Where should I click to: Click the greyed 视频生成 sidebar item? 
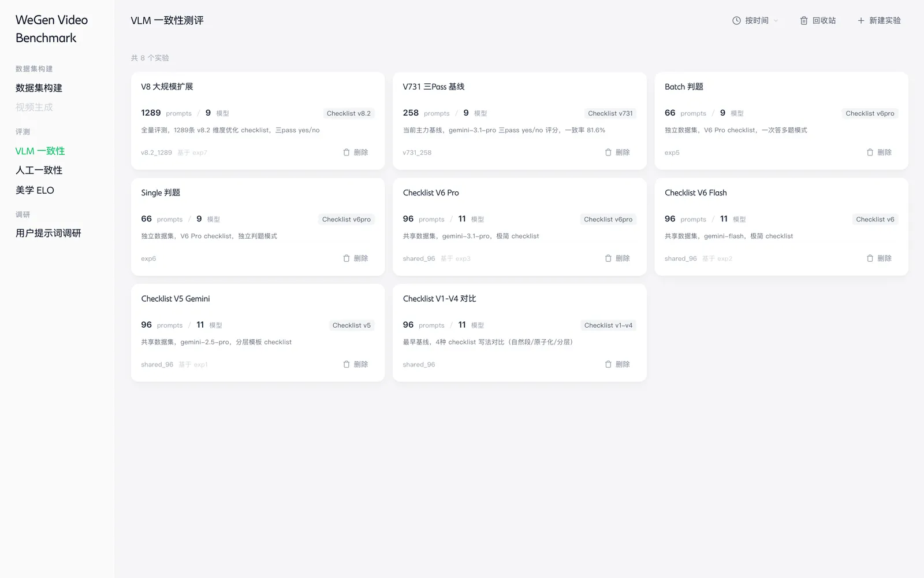(34, 107)
